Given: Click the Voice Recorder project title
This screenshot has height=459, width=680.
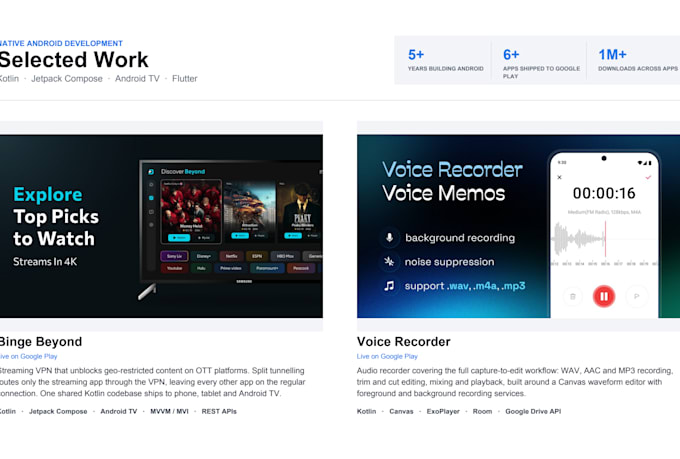Looking at the screenshot, I should tap(404, 342).
